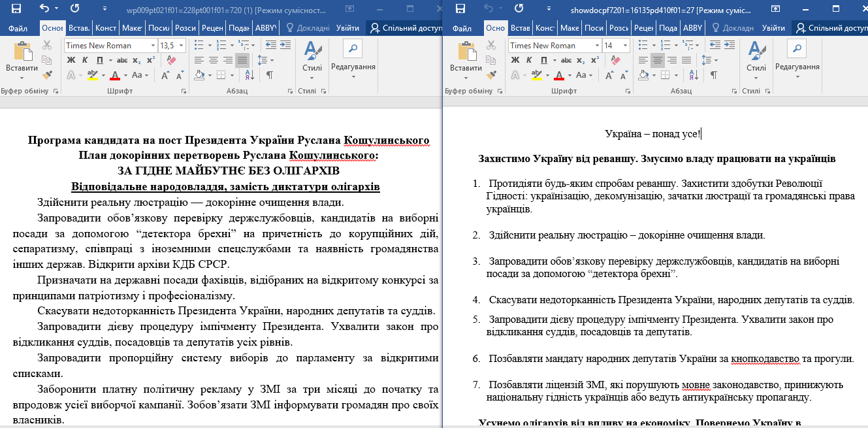Screen dimensions: 868x428
Task: Open font name dropdown in right window
Action: point(598,45)
